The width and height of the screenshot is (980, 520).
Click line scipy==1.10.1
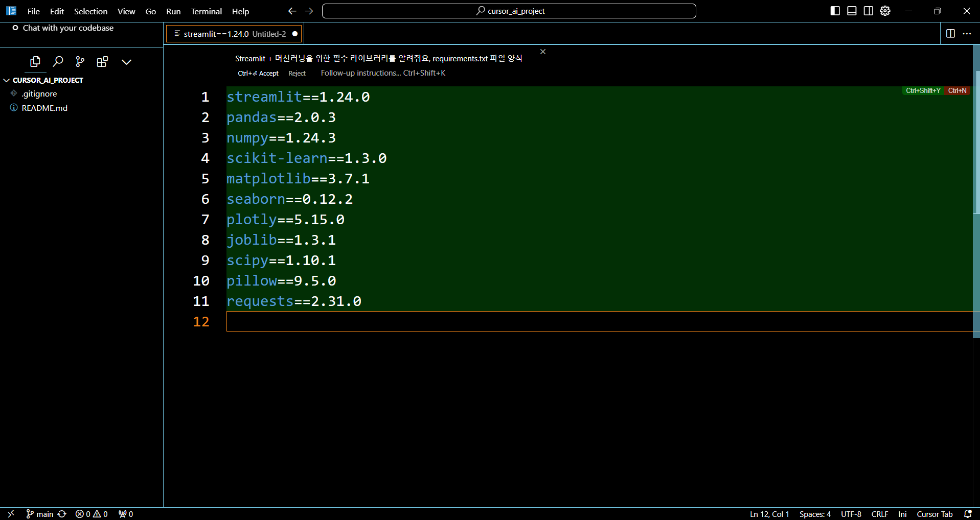[281, 260]
